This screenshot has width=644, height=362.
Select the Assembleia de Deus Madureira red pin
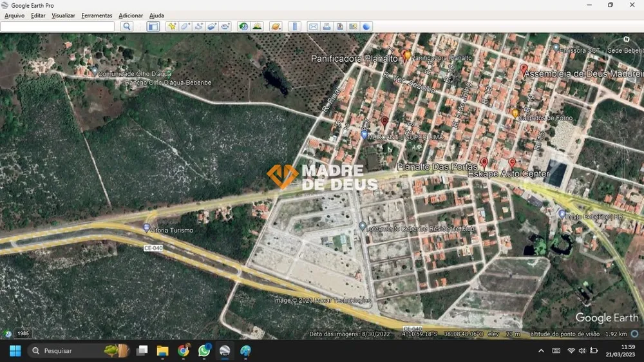524,69
